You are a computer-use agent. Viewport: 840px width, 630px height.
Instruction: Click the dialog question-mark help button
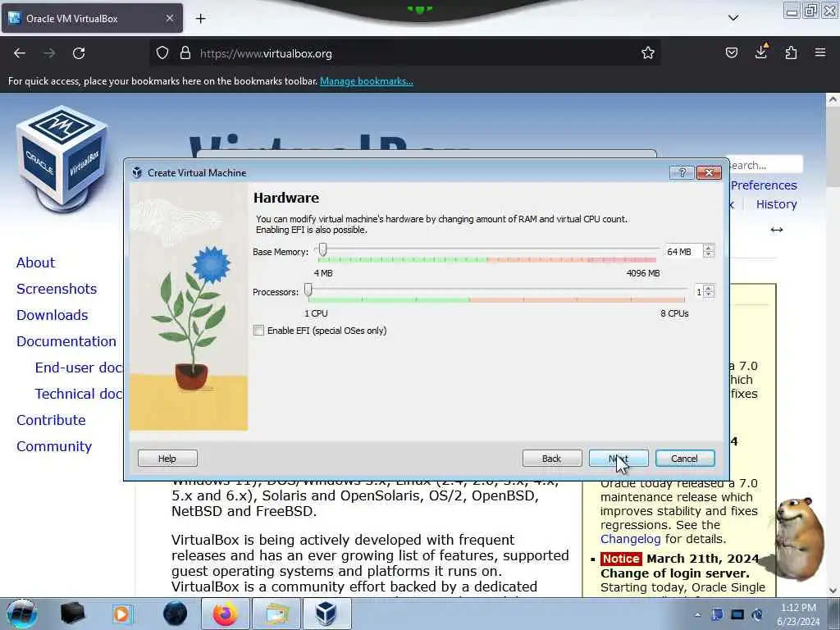point(682,172)
